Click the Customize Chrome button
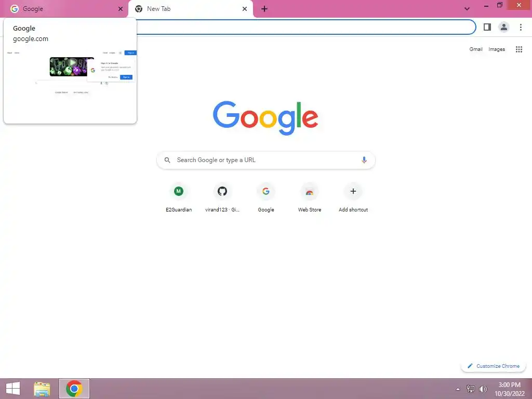 coord(494,366)
